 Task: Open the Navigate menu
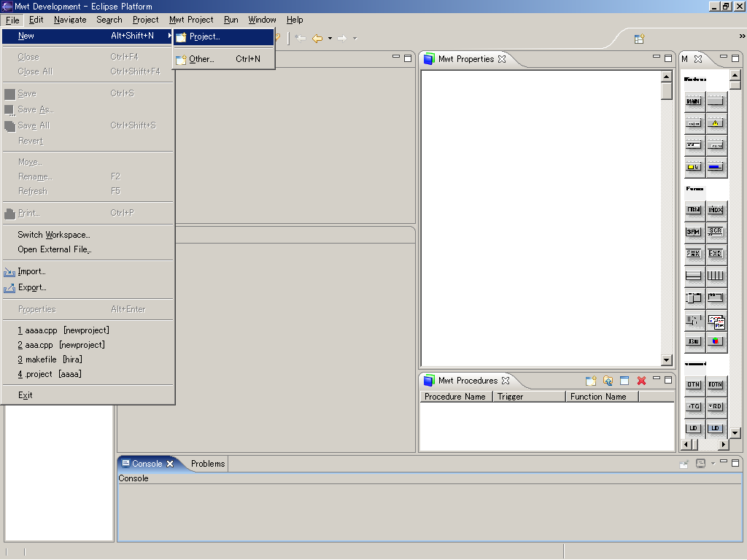[70, 20]
